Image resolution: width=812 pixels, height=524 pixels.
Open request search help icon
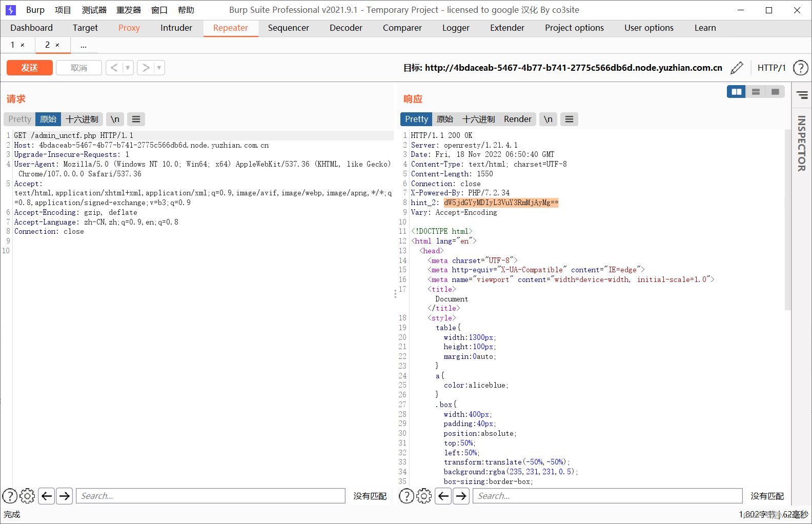tap(10, 496)
